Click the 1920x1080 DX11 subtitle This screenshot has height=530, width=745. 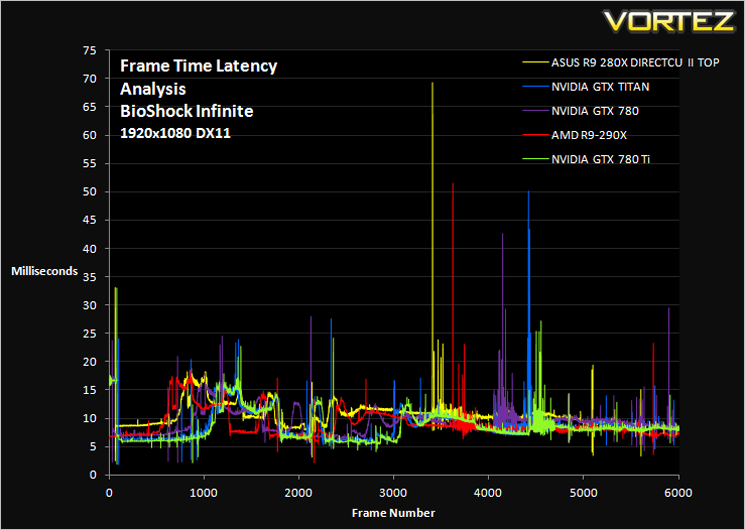pyautogui.click(x=175, y=133)
